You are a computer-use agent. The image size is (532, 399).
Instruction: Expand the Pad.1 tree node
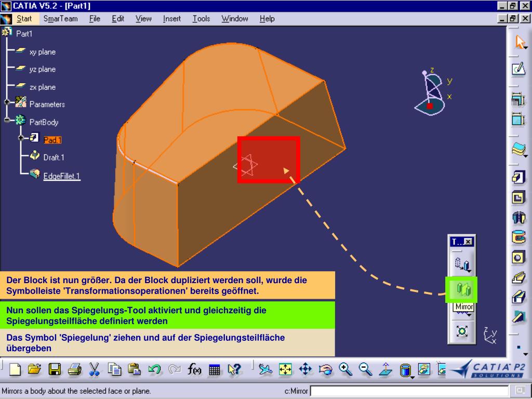pyautogui.click(x=21, y=138)
